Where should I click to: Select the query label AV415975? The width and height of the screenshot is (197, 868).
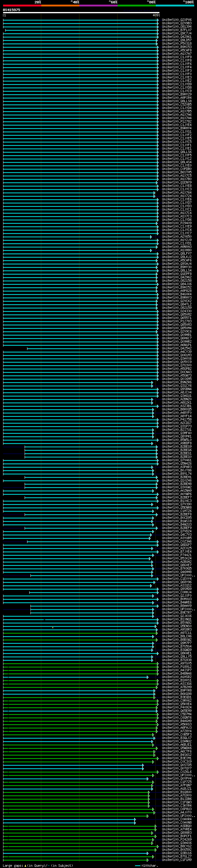point(11,10)
